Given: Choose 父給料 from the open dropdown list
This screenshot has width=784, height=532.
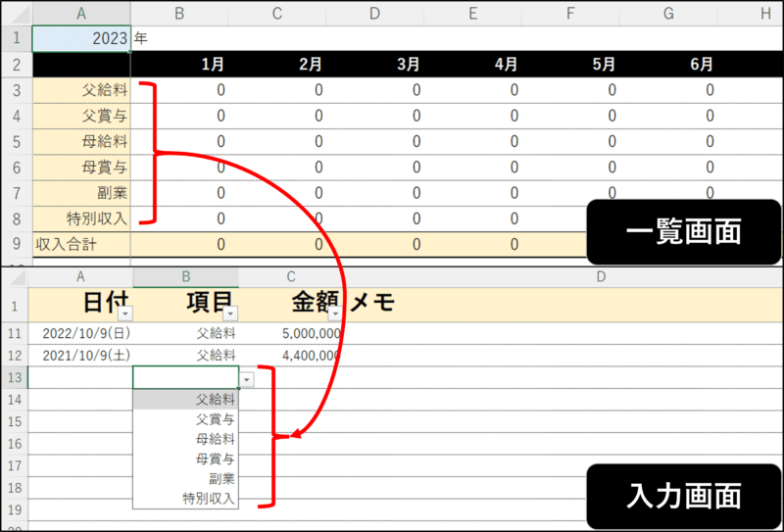Looking at the screenshot, I should pyautogui.click(x=186, y=400).
